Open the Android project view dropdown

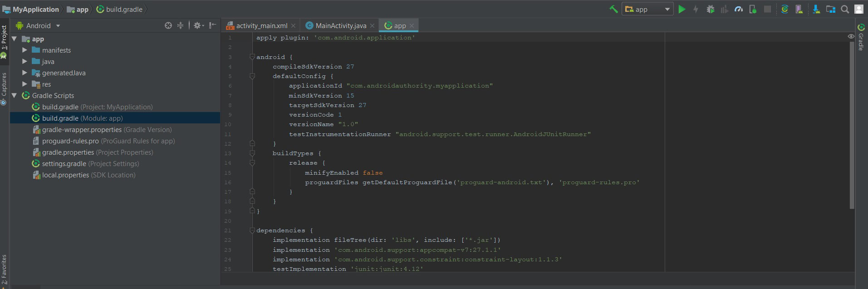(39, 26)
